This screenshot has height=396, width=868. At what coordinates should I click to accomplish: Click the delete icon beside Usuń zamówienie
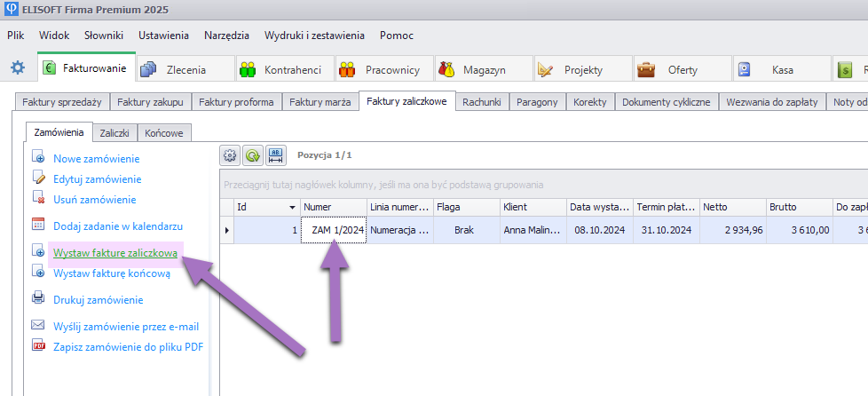[x=38, y=199]
